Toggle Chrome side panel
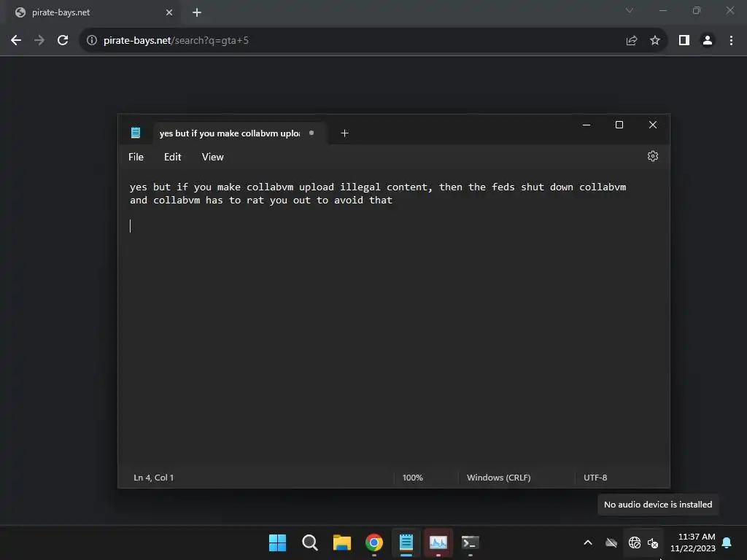 pyautogui.click(x=684, y=41)
